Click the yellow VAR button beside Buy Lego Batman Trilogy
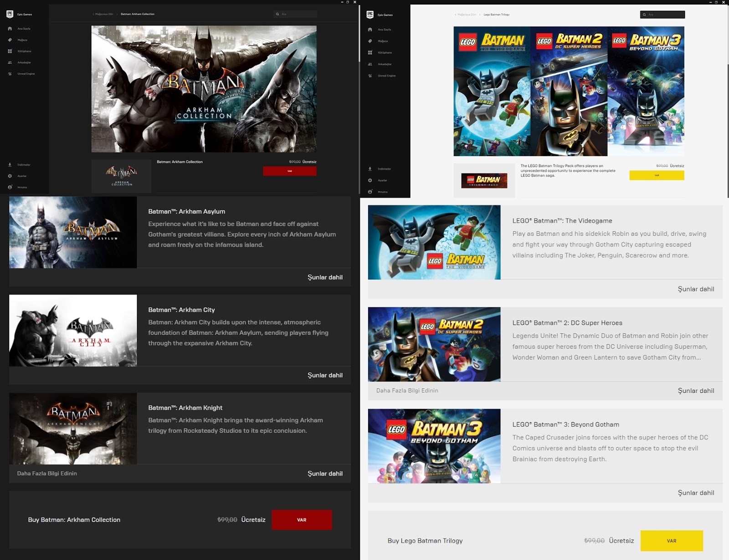The image size is (729, 560). pos(672,541)
